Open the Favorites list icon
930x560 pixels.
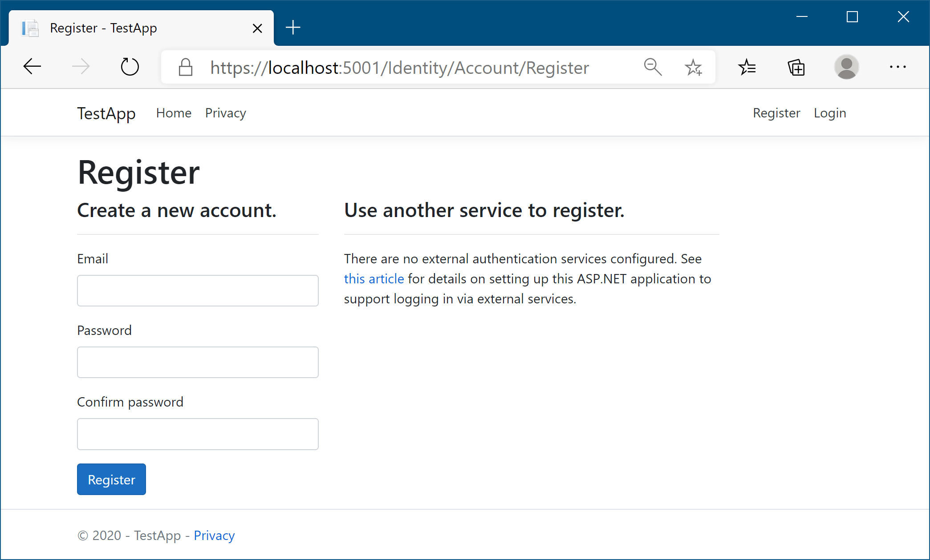click(x=747, y=68)
